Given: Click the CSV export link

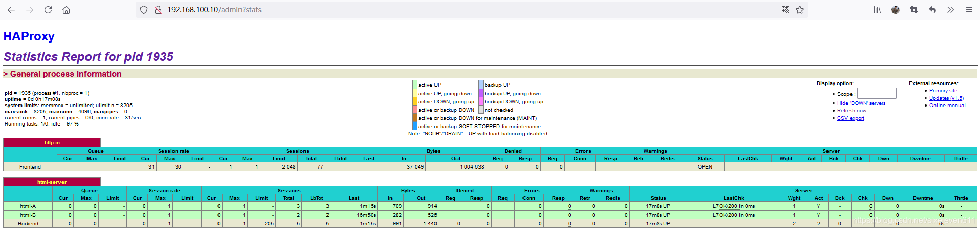Looking at the screenshot, I should tap(851, 118).
